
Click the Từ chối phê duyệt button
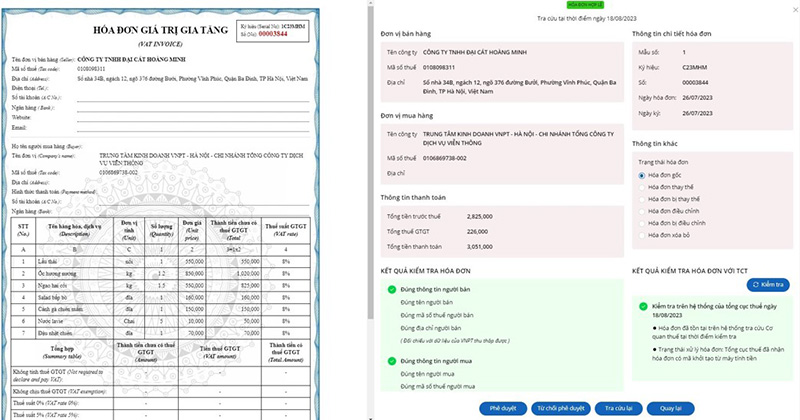pyautogui.click(x=561, y=408)
